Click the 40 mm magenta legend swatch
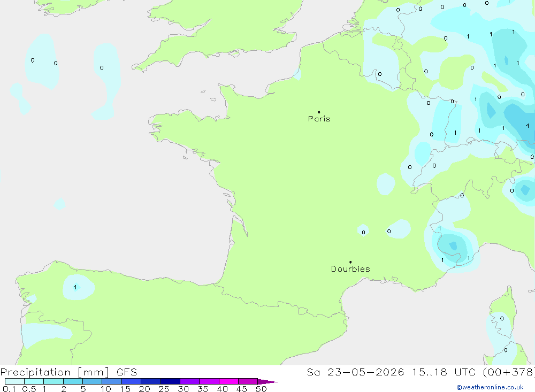Screen dimensions: 535x392 pos(228,381)
